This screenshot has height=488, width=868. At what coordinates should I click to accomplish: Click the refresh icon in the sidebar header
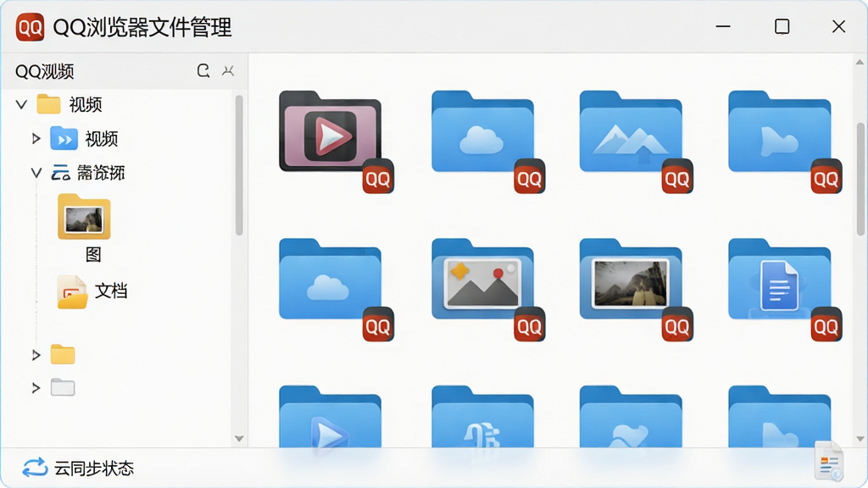pos(203,71)
